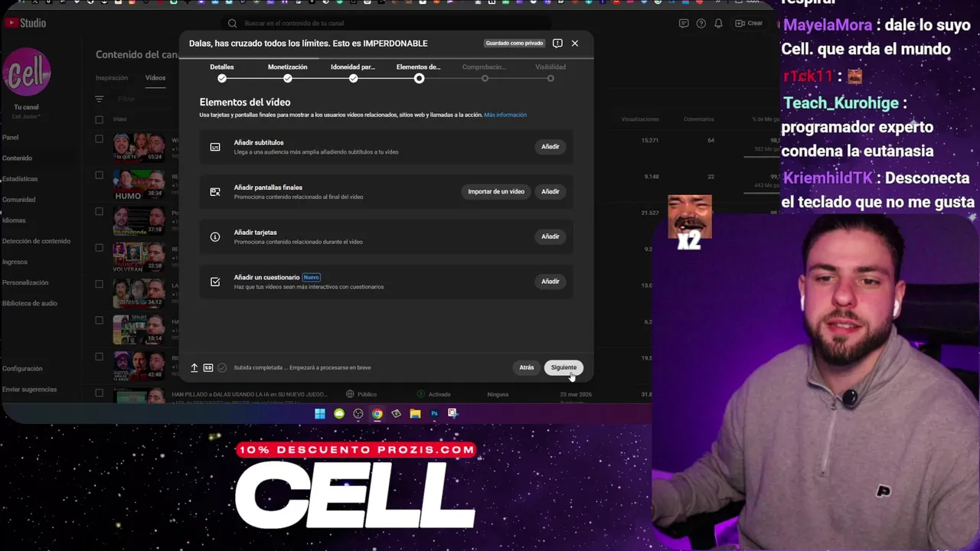
Task: Open the green cloud app on taskbar
Action: [x=339, y=414]
